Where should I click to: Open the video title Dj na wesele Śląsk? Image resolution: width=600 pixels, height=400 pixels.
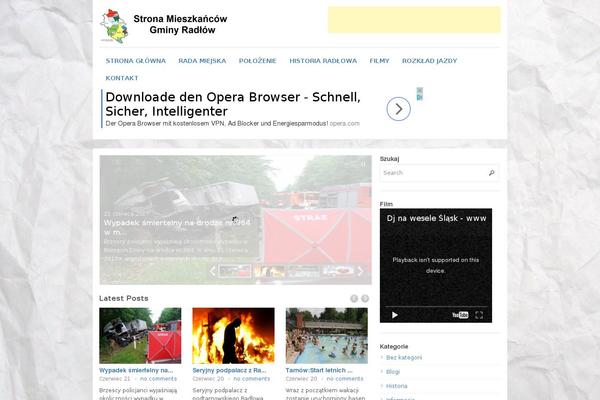[x=436, y=218]
